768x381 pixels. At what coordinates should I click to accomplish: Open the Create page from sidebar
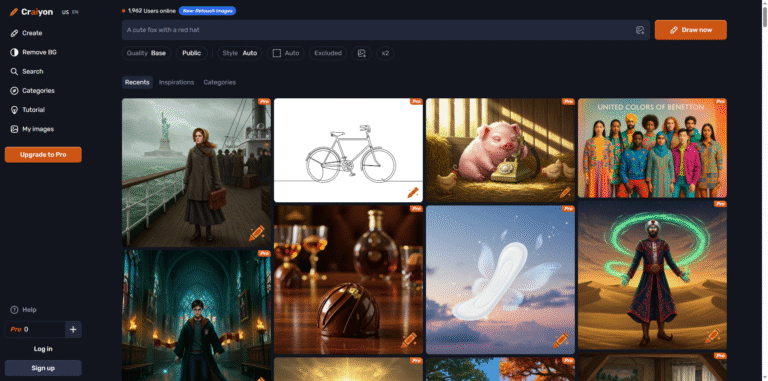pyautogui.click(x=26, y=33)
